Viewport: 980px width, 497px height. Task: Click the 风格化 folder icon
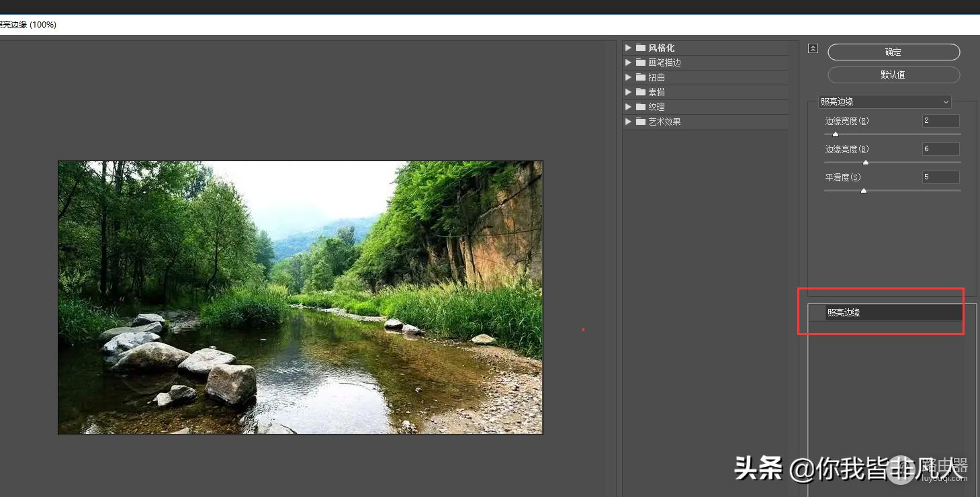tap(641, 48)
